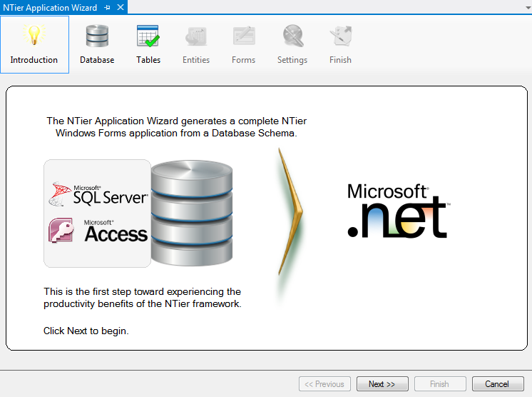Select the Introduction lightbulb step icon
532x397 pixels.
tap(34, 35)
